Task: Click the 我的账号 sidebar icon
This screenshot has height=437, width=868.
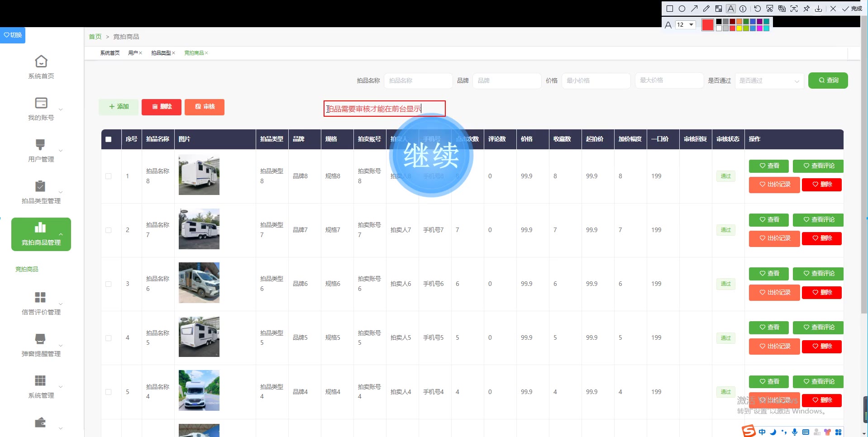Action: click(41, 103)
